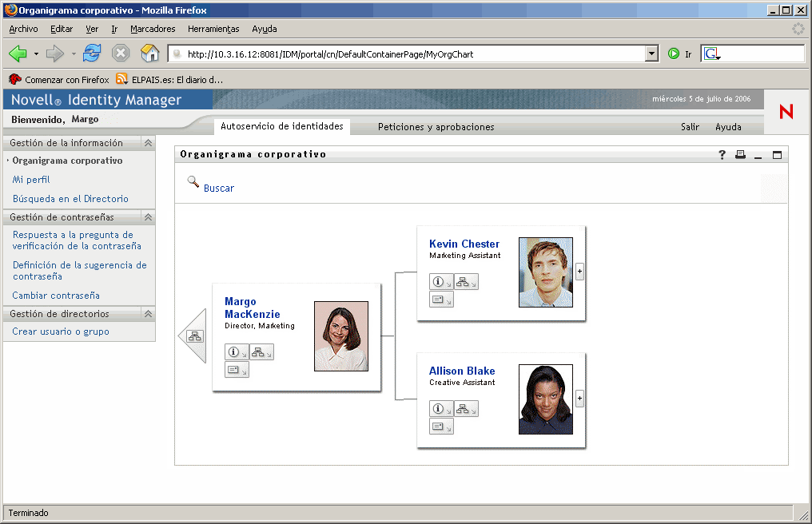Click Allison Blake's email icon
The height and width of the screenshot is (524, 812).
click(441, 426)
